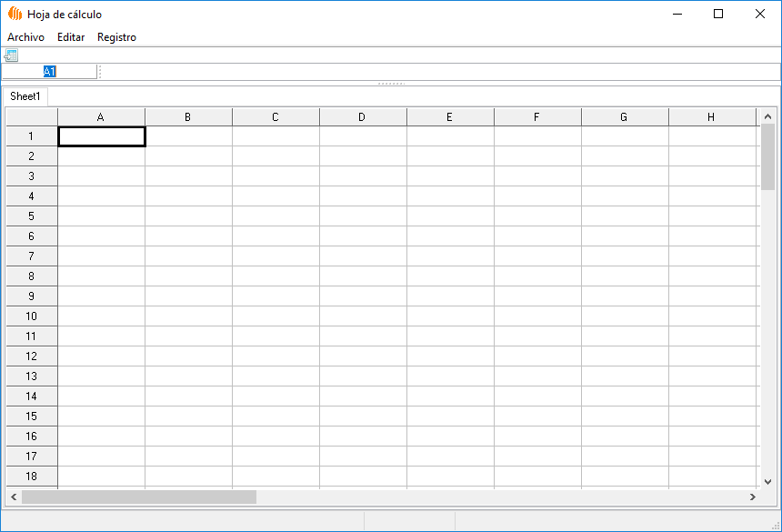Maximize the Hoja de cálculo window
The width and height of the screenshot is (782, 532).
click(x=718, y=14)
